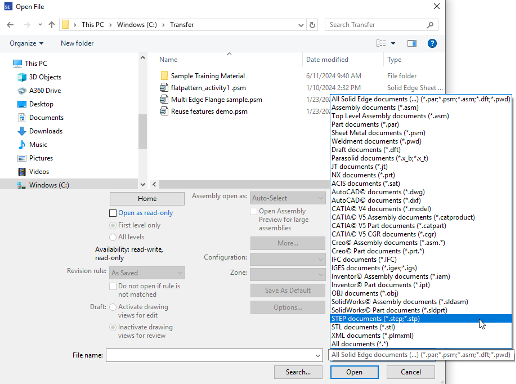Refresh the Transfer folder listing
Viewport: 516px width, 384px height.
(x=312, y=25)
